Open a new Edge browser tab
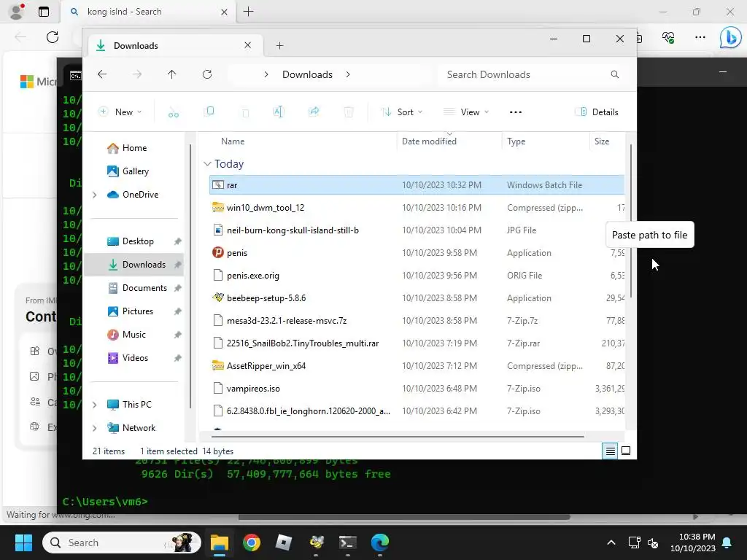Viewport: 747px width, 560px height. click(x=248, y=12)
